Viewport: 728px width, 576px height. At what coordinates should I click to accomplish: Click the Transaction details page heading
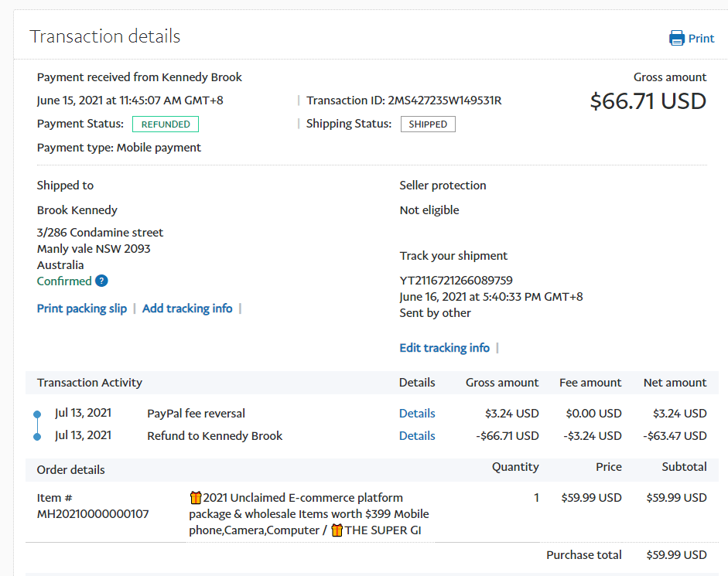tap(105, 36)
